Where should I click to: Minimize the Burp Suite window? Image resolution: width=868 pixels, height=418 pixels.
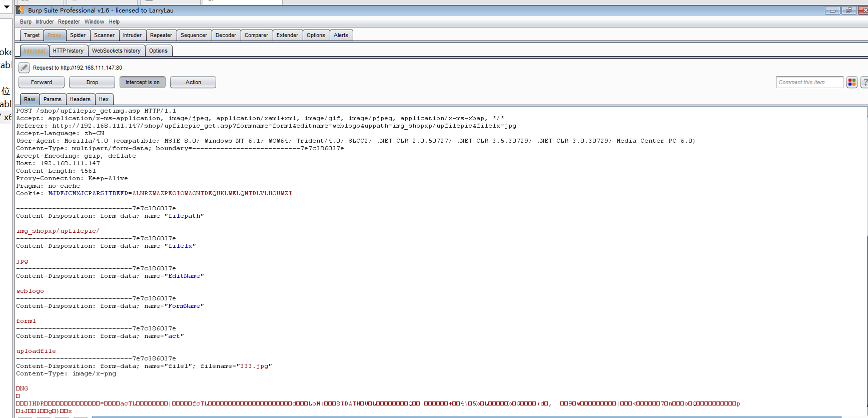click(832, 11)
